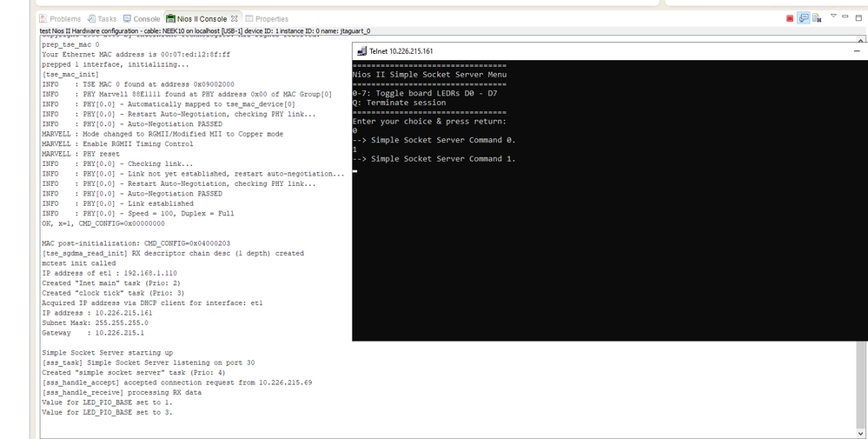The image size is (868, 439).
Task: Click 'Acquired IP address via DHCP client' line
Action: (x=152, y=303)
